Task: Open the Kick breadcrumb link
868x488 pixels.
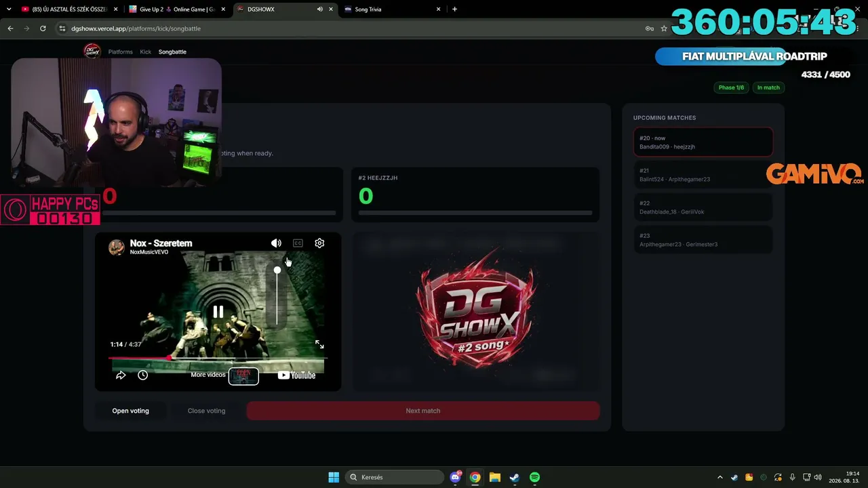Action: pos(146,52)
